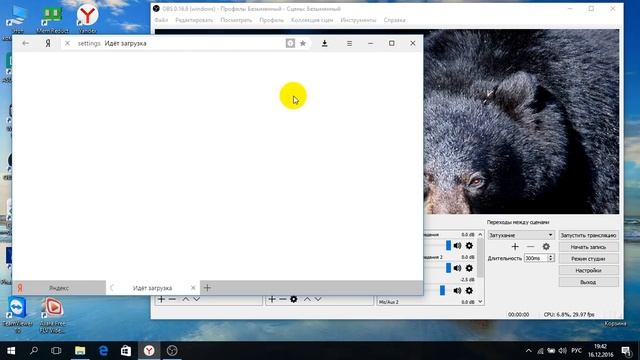This screenshot has width=640, height=360.
Task: Mute the first mixer channel speaker icon
Action: pos(457,245)
